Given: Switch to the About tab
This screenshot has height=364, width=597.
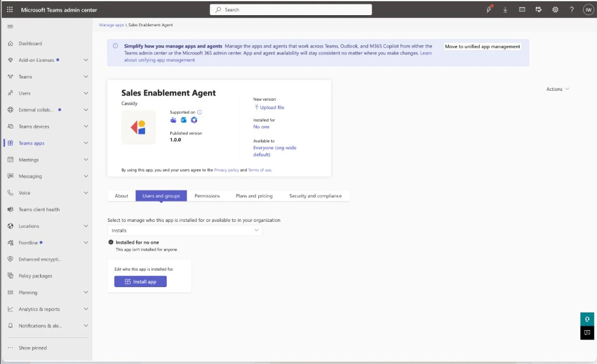Looking at the screenshot, I should click(121, 196).
